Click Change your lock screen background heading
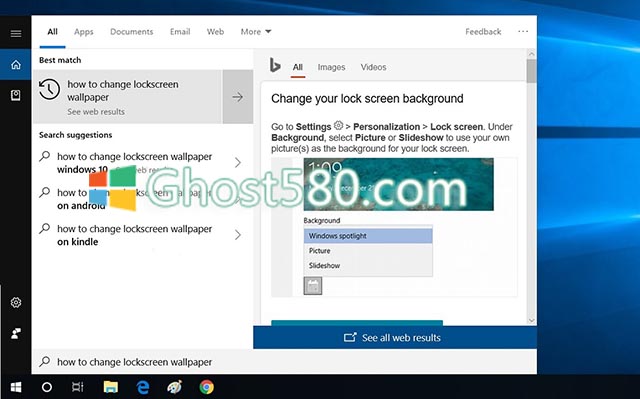640x399 pixels. click(x=367, y=99)
